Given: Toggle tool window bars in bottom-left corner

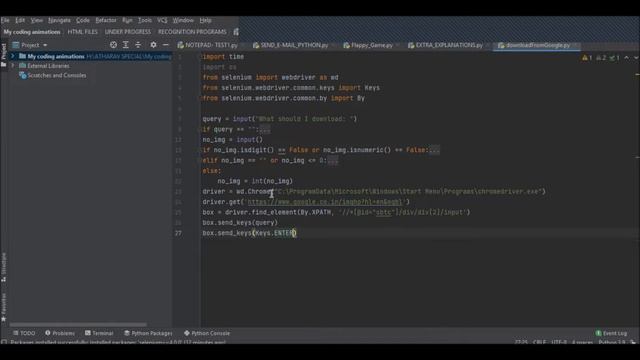Looking at the screenshot, I should tap(4, 342).
